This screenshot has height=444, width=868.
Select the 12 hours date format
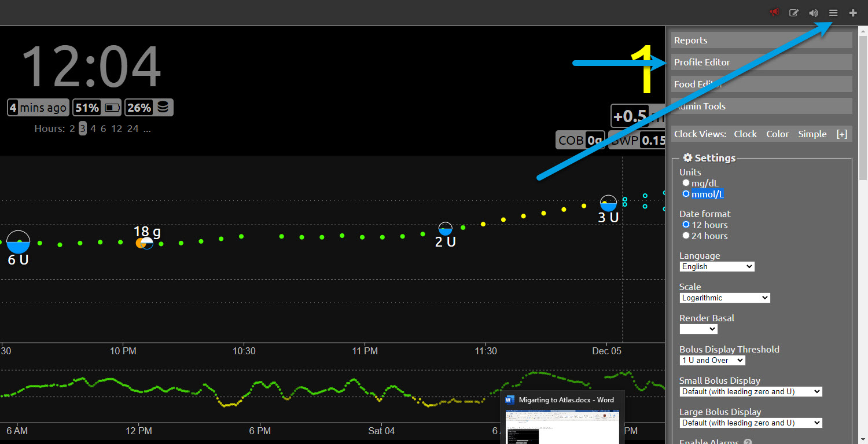pos(686,225)
